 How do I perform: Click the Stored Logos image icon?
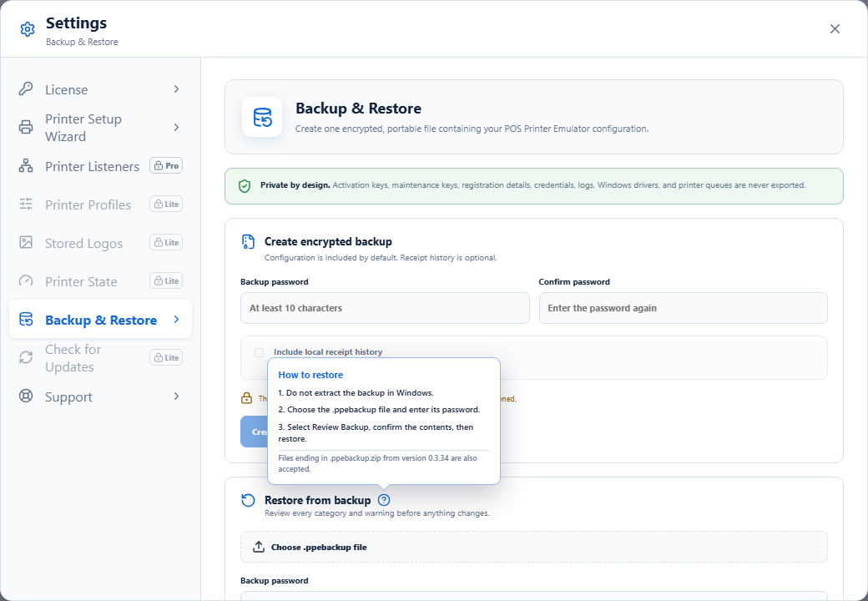tap(26, 243)
